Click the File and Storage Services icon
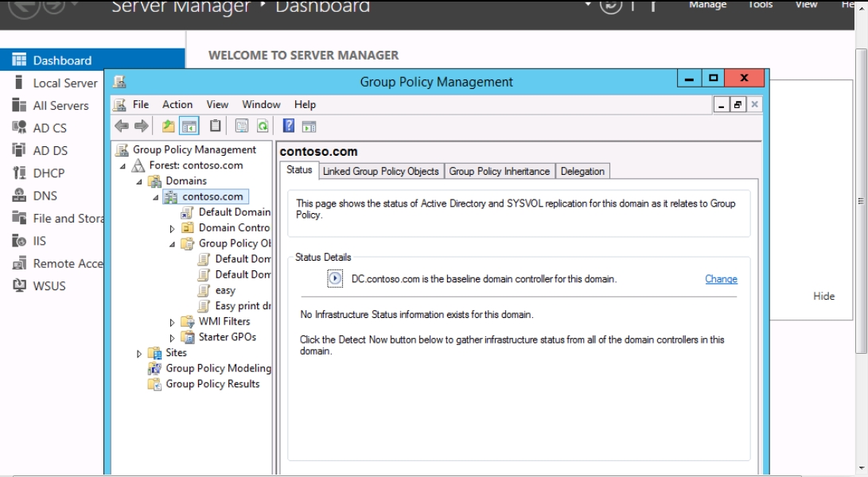The image size is (868, 477). pyautogui.click(x=19, y=218)
